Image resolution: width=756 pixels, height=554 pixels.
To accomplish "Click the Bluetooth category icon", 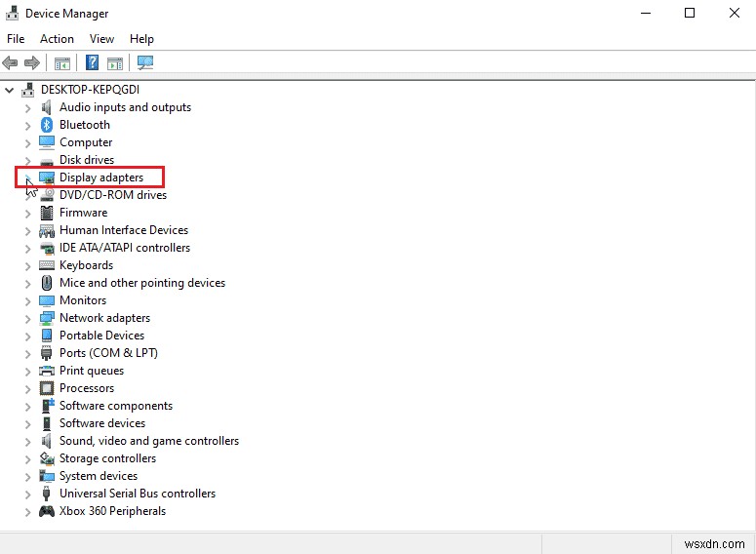I will tap(46, 125).
